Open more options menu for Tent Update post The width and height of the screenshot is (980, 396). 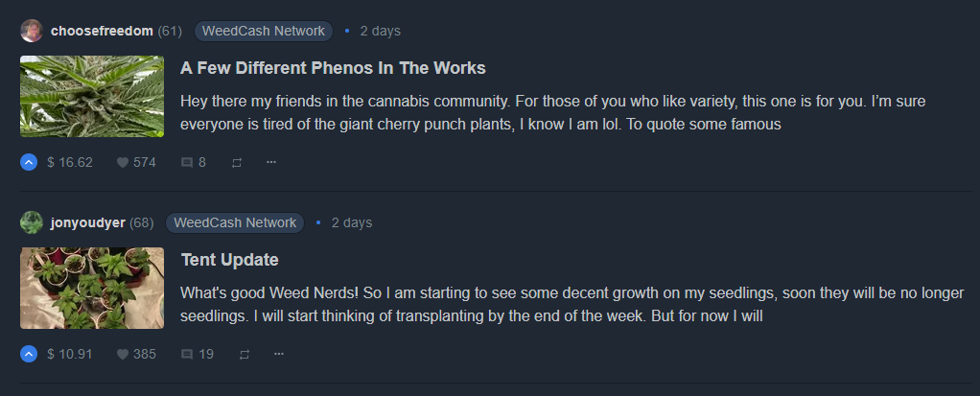279,354
